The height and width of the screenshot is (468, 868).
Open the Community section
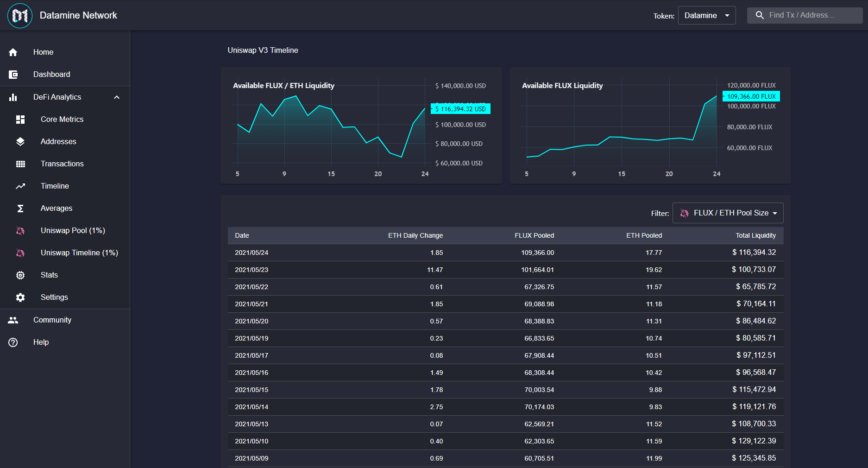(x=65, y=320)
